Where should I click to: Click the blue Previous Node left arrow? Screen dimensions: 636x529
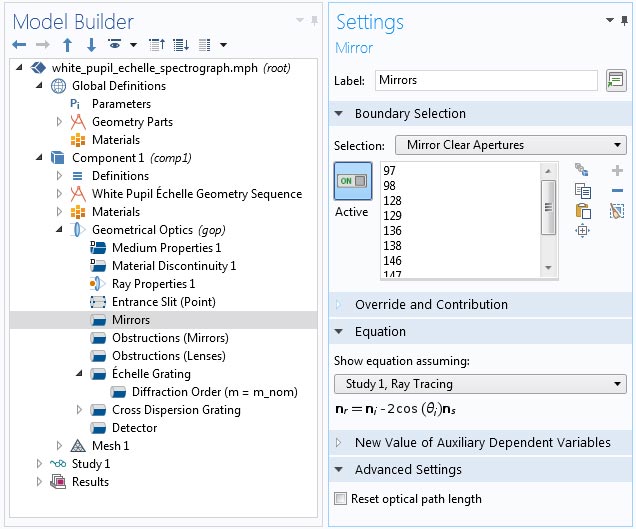[19, 45]
